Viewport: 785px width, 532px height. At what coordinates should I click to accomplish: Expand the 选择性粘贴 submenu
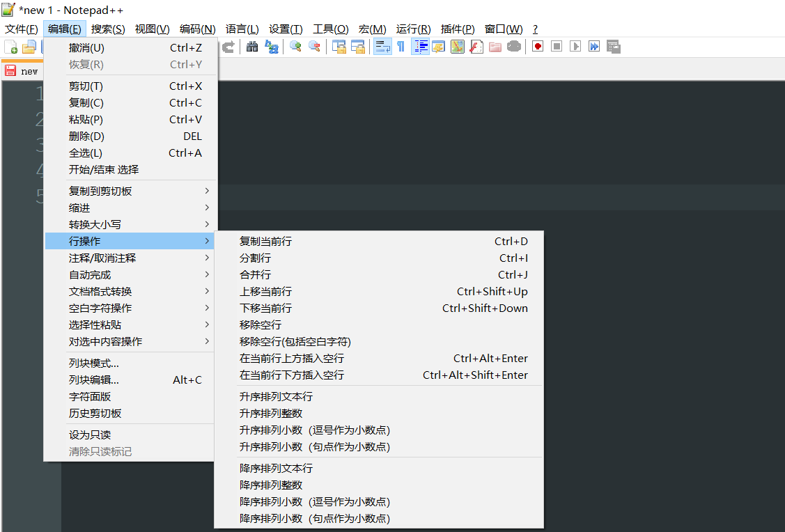pyautogui.click(x=131, y=324)
